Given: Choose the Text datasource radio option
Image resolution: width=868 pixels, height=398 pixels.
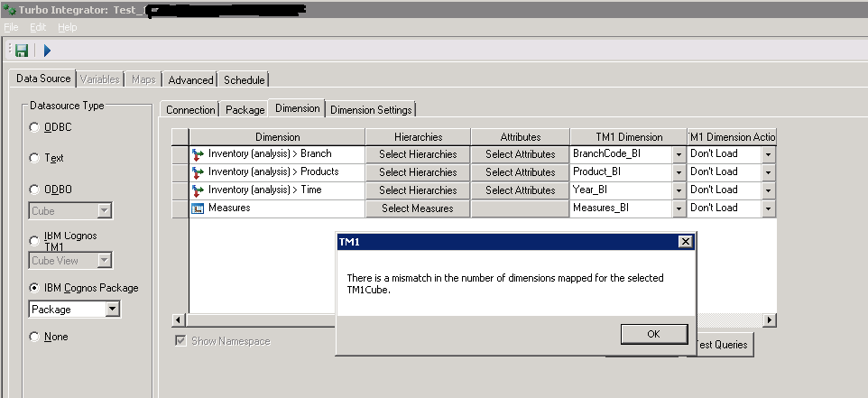Looking at the screenshot, I should [35, 158].
